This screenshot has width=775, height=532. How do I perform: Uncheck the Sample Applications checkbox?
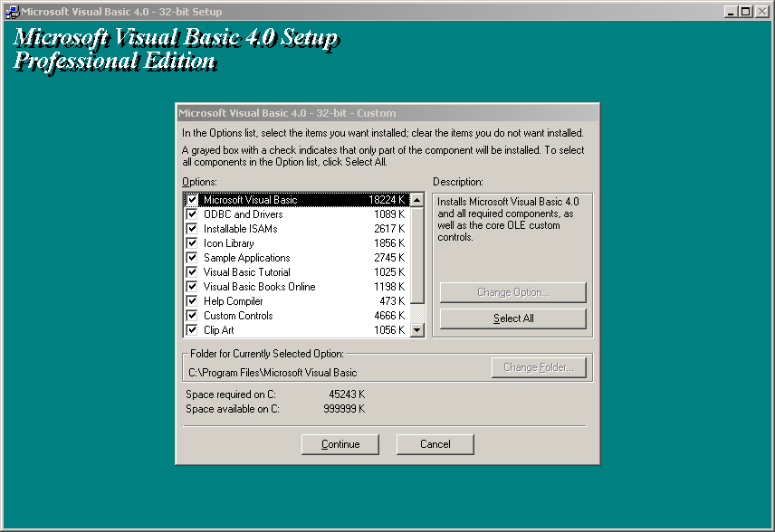coord(192,257)
